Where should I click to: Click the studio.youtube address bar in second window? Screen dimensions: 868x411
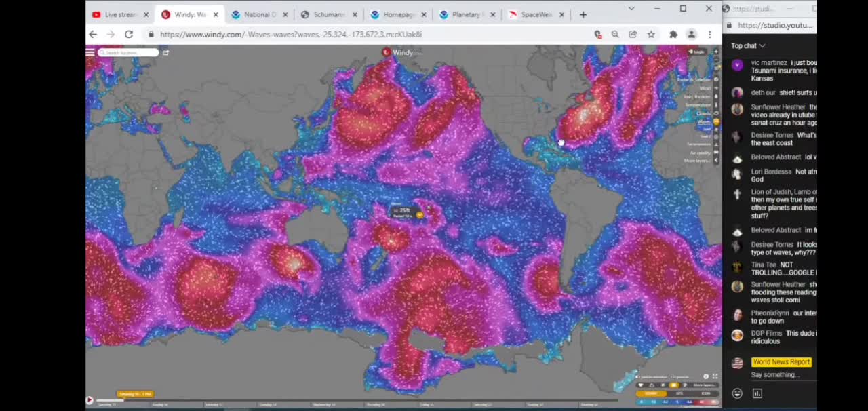tap(775, 25)
